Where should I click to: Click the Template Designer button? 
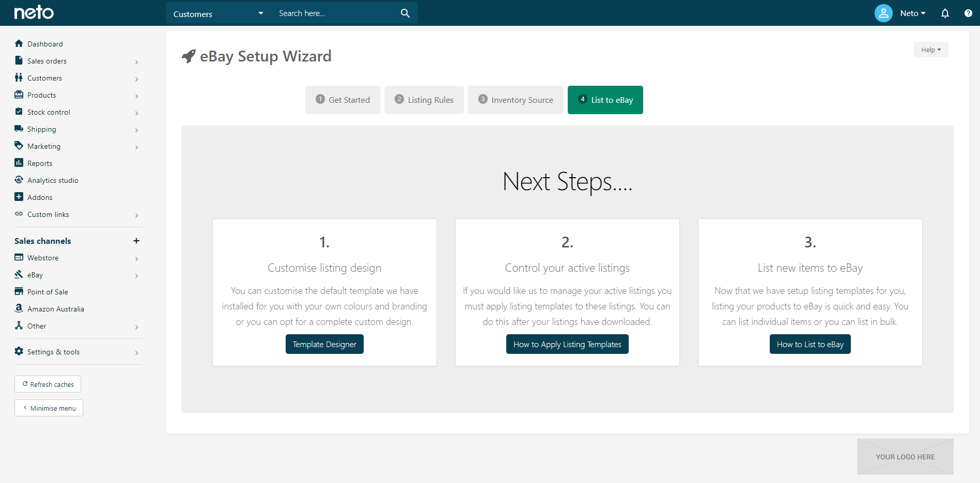[x=324, y=344]
